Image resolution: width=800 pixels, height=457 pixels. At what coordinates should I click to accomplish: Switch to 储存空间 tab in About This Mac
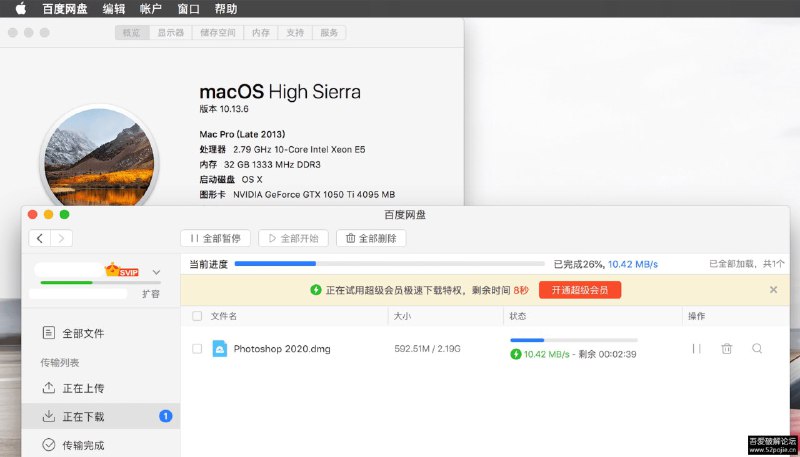point(218,33)
